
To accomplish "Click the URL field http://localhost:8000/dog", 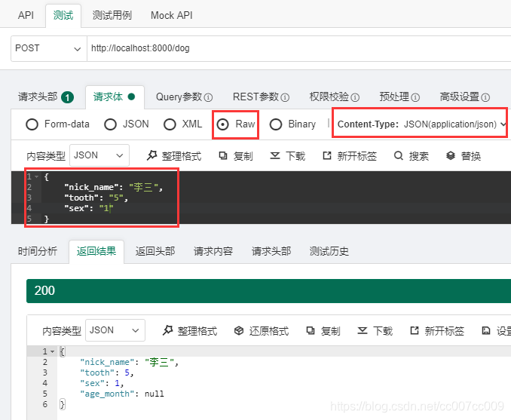I will click(298, 48).
